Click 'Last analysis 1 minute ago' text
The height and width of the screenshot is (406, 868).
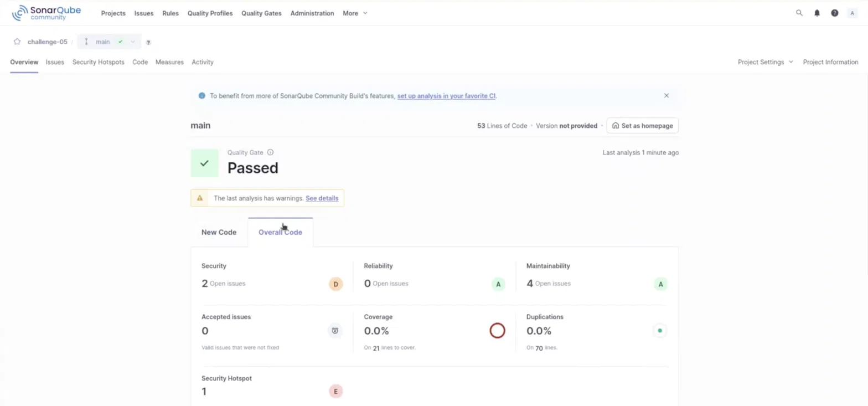pyautogui.click(x=640, y=152)
